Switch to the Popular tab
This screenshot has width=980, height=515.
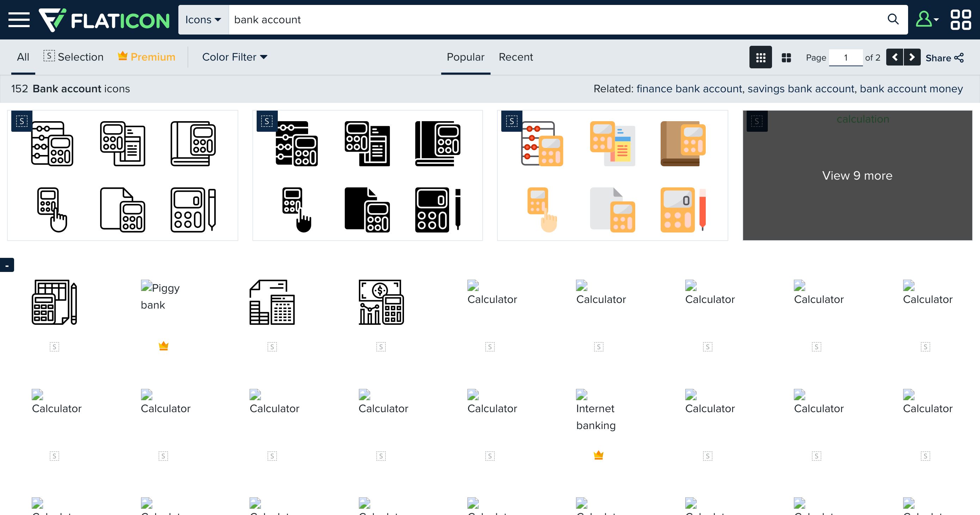click(x=466, y=57)
